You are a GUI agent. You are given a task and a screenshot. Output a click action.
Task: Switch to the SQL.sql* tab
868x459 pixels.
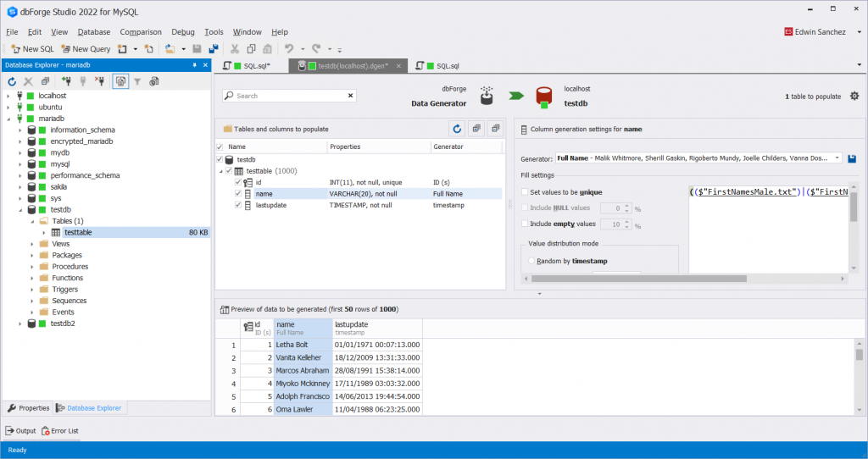(251, 66)
